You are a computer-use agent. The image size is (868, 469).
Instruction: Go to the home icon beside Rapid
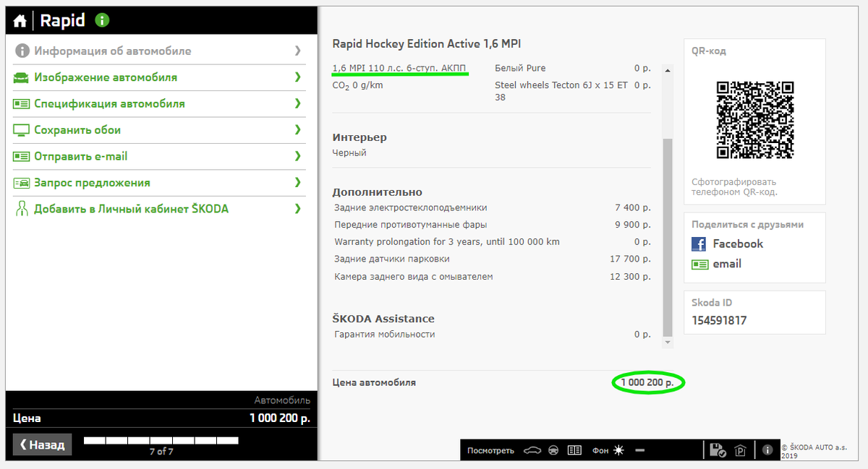(x=20, y=21)
